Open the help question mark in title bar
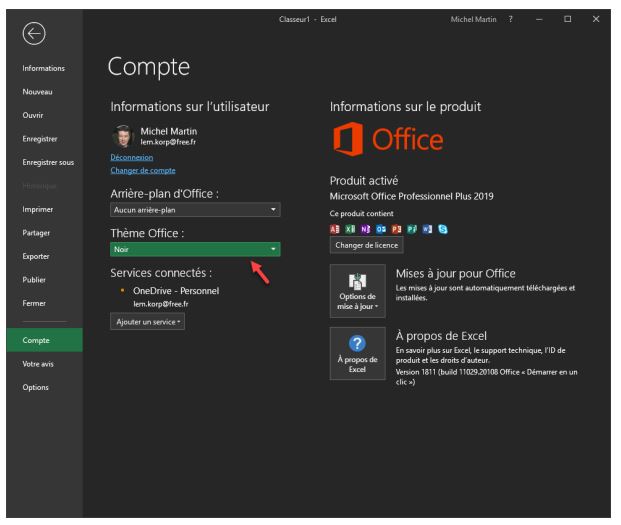621x525 pixels. coord(510,19)
